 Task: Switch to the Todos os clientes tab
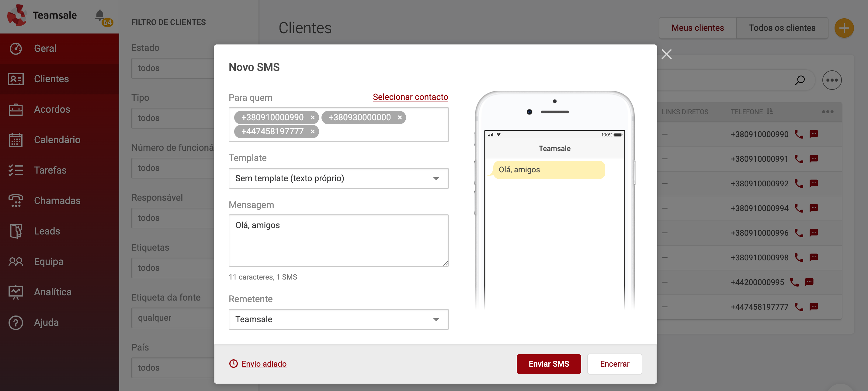click(x=782, y=28)
